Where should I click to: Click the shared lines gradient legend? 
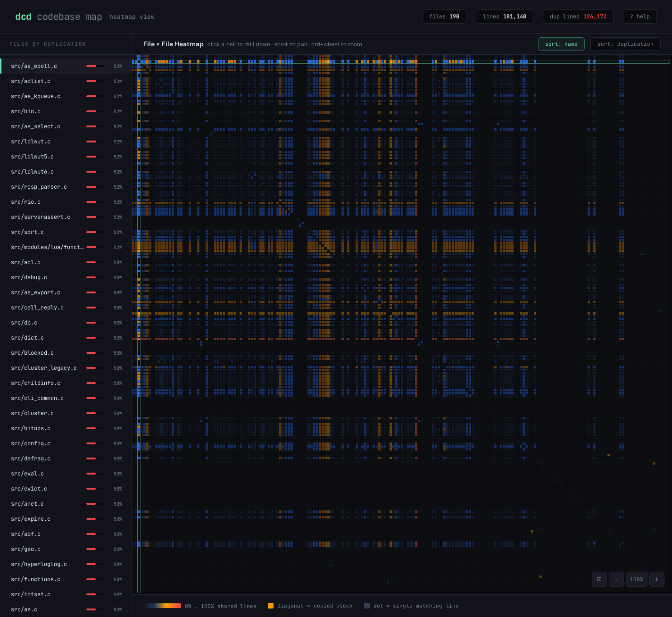point(162,606)
